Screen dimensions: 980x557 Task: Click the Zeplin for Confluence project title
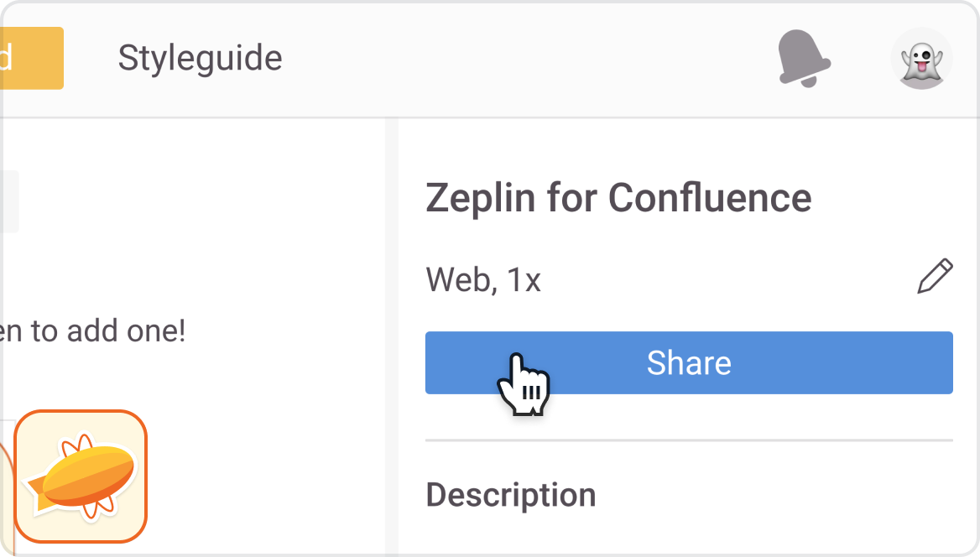click(x=618, y=198)
